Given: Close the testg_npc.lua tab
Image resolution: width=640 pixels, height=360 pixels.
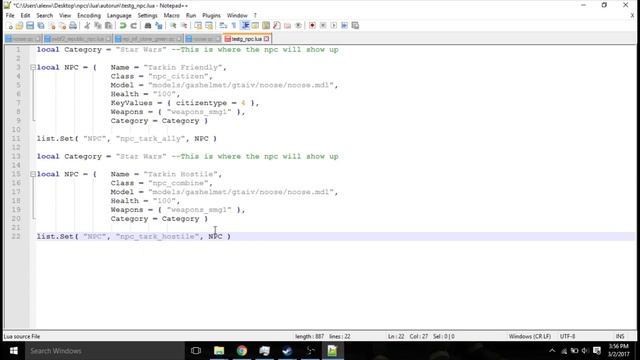Looking at the screenshot, I should pos(267,39).
